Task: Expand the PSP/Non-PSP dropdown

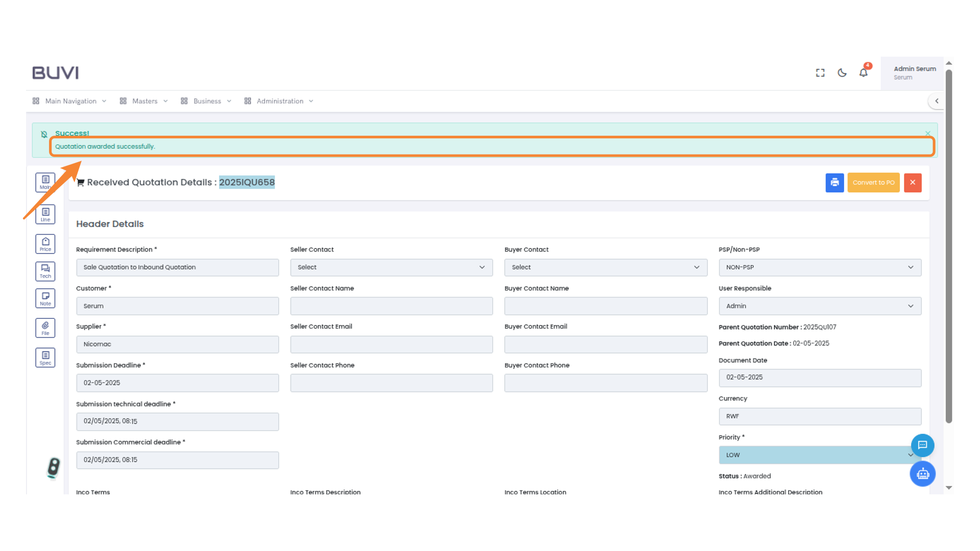Action: (820, 267)
